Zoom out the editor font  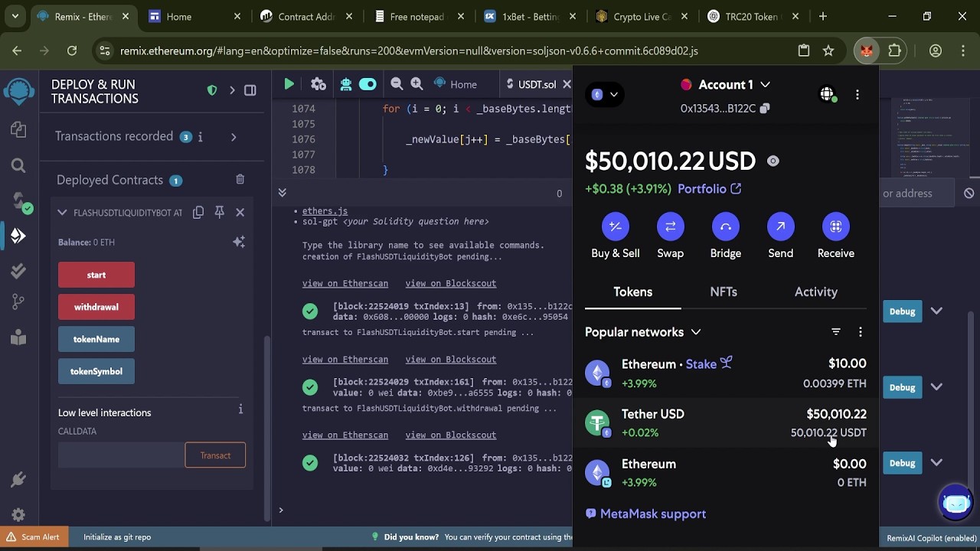pyautogui.click(x=397, y=84)
